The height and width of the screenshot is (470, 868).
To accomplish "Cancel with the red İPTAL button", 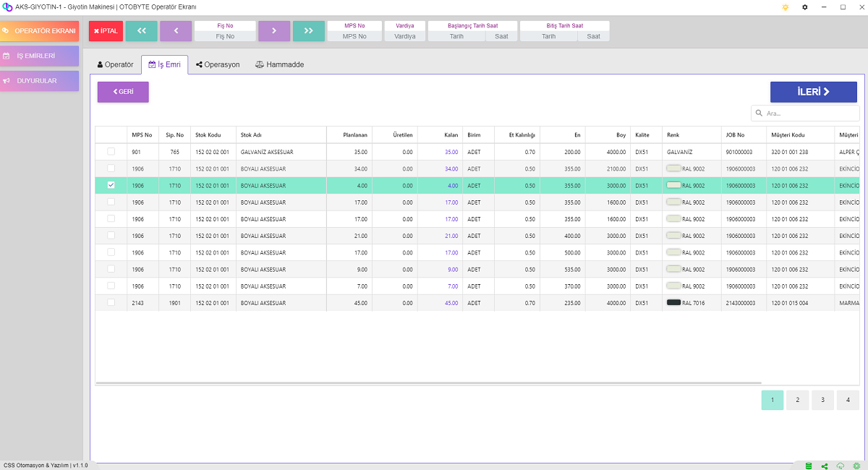I will coord(106,31).
